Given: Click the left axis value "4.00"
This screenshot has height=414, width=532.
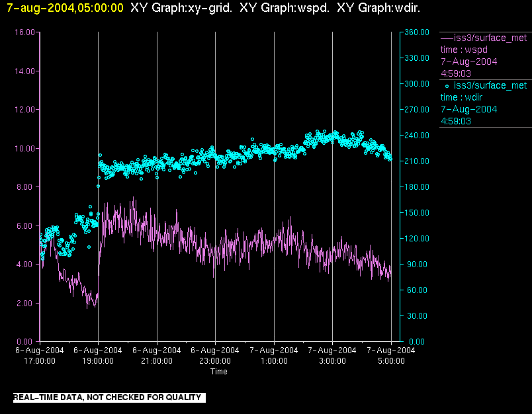Looking at the screenshot, I should coord(26,265).
